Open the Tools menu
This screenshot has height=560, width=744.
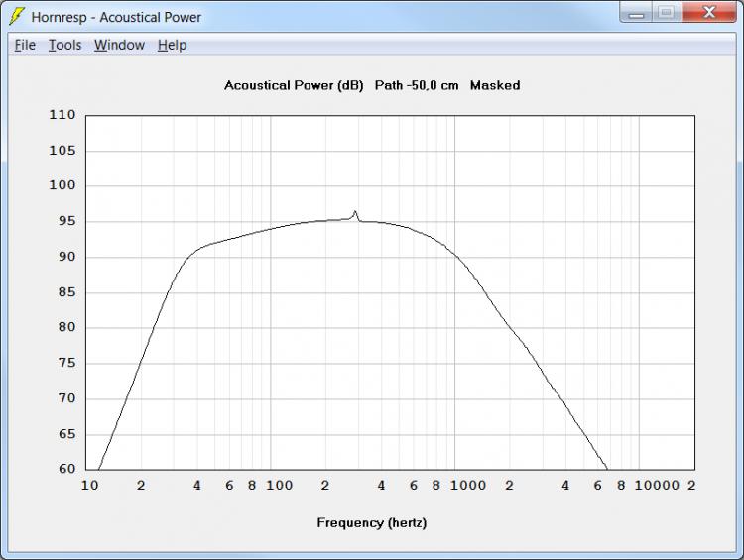tap(65, 45)
